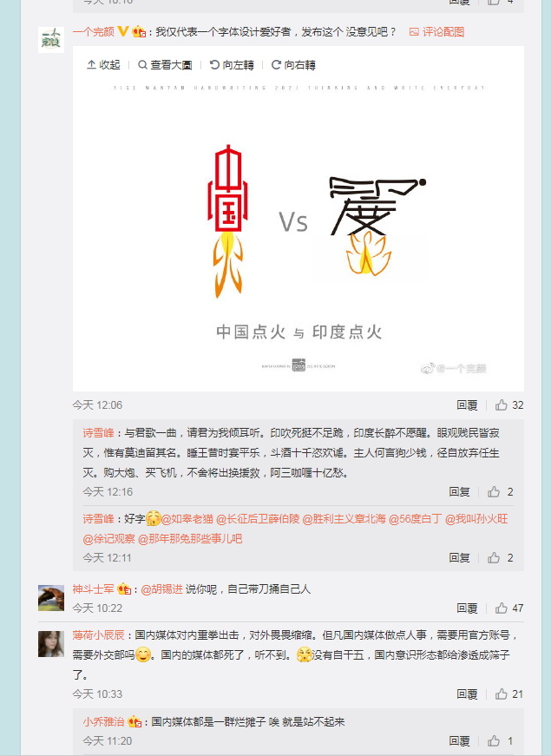Open 诗雪峰's profile by username
This screenshot has width=551, height=756.
(x=98, y=432)
